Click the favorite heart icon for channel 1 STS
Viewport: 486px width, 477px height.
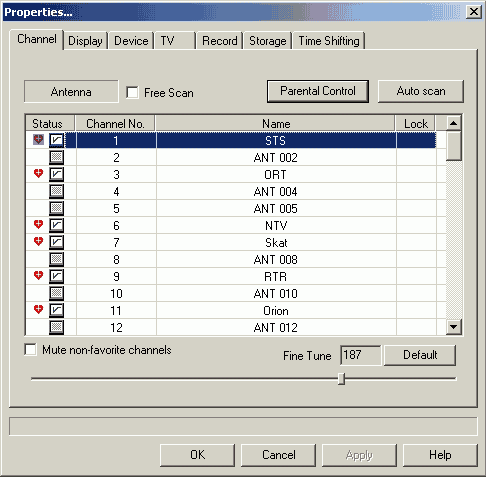tap(38, 140)
